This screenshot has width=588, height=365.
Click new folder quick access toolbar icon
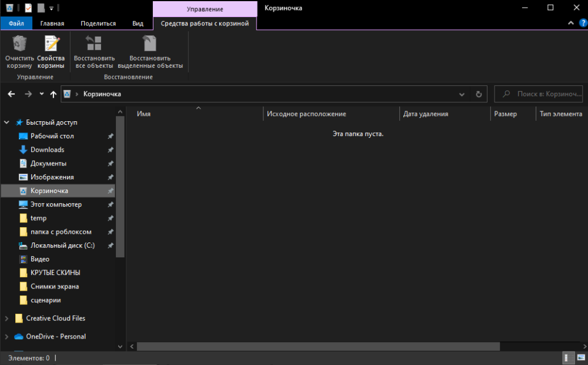[x=41, y=8]
